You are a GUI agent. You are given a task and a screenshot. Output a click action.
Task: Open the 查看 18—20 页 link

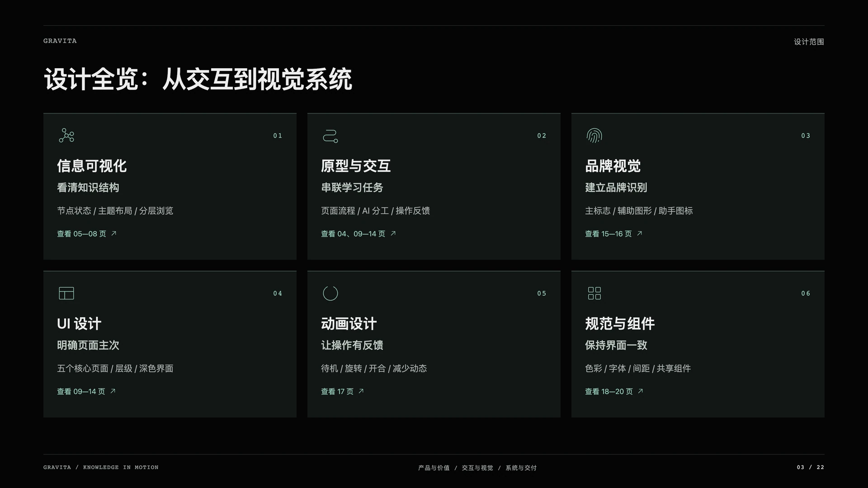coord(614,391)
